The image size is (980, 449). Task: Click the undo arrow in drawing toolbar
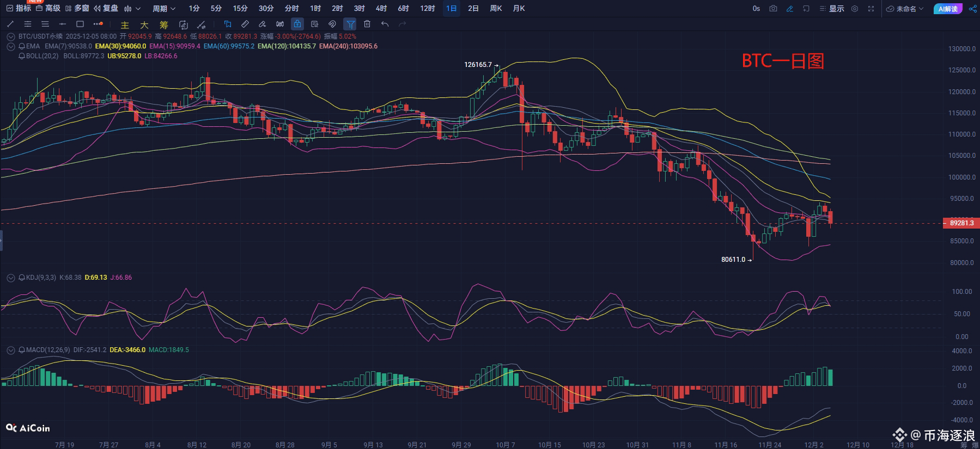(385, 24)
